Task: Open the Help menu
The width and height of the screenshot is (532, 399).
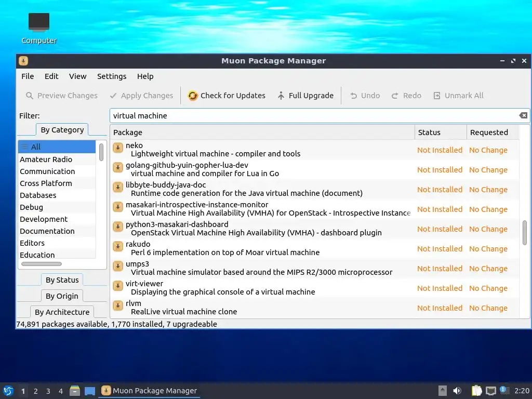Action: (x=145, y=76)
